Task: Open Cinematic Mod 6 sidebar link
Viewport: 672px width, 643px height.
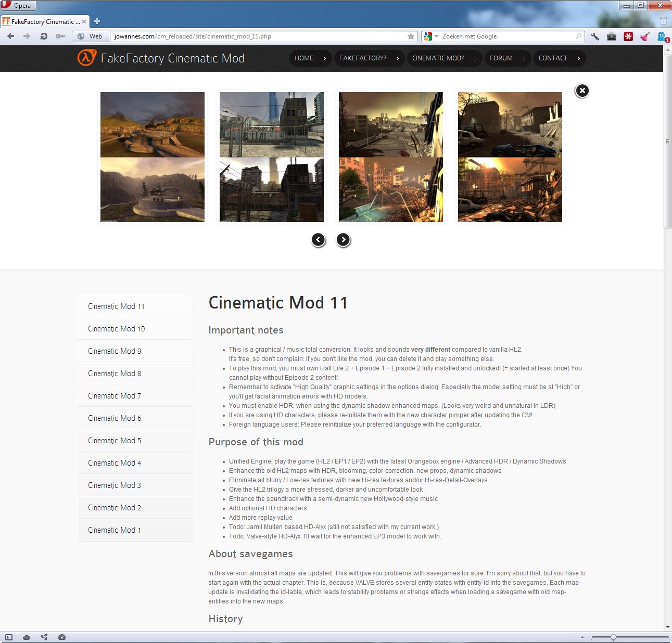Action: [x=135, y=418]
